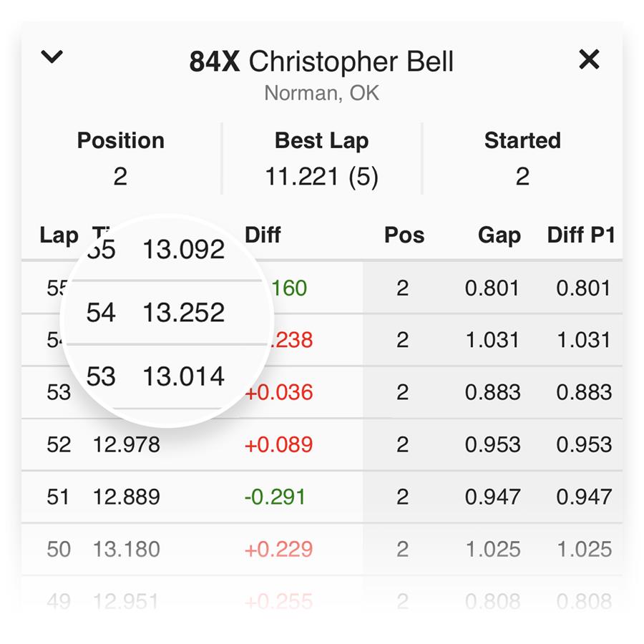Screen dimensions: 644x644
Task: Select the 0.801 gap value in lap 55
Action: point(492,288)
